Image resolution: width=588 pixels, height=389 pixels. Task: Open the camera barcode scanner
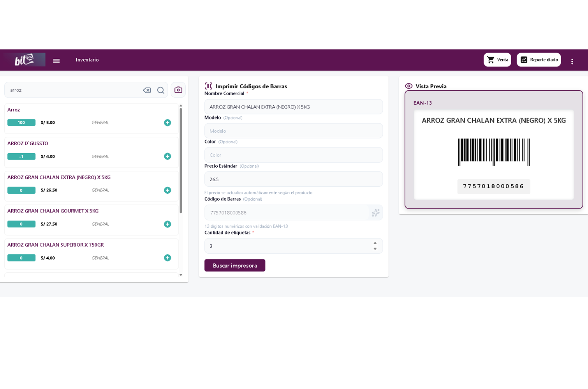[x=178, y=90]
